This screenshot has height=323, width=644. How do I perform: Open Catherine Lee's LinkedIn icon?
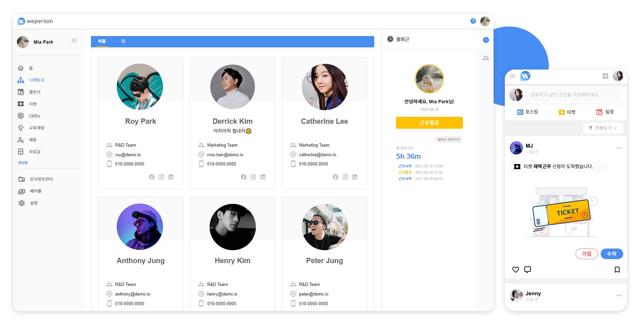pyautogui.click(x=355, y=177)
